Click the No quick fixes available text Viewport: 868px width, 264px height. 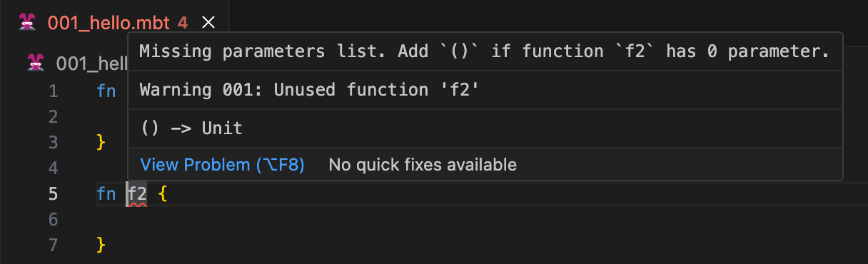coord(423,165)
